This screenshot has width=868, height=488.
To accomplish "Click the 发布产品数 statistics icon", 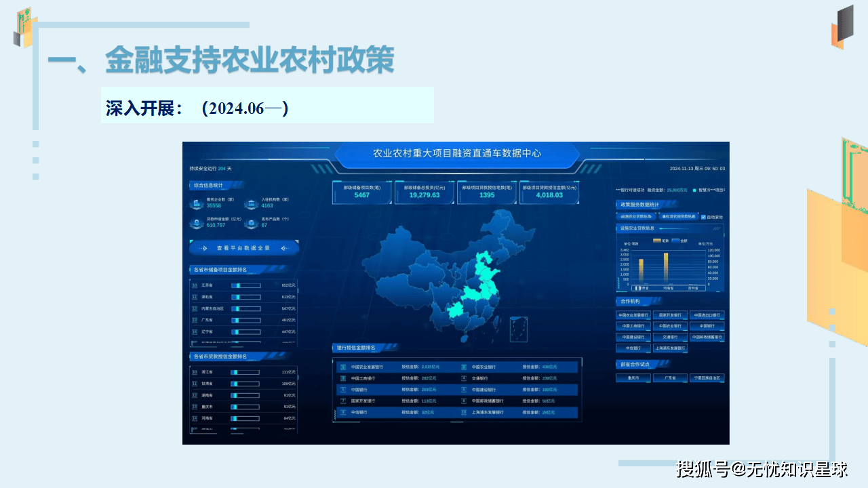I will (x=252, y=222).
